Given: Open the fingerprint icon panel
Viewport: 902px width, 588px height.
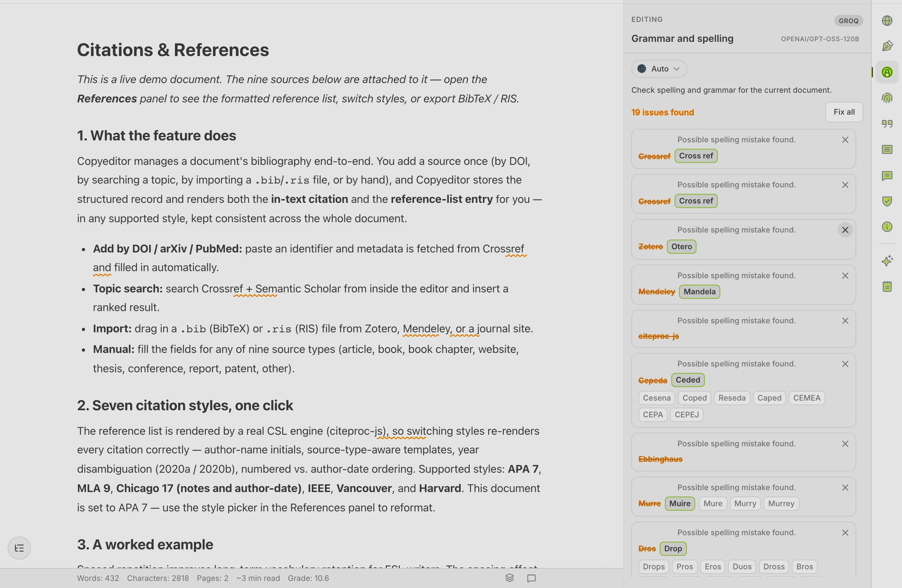Looking at the screenshot, I should [887, 98].
